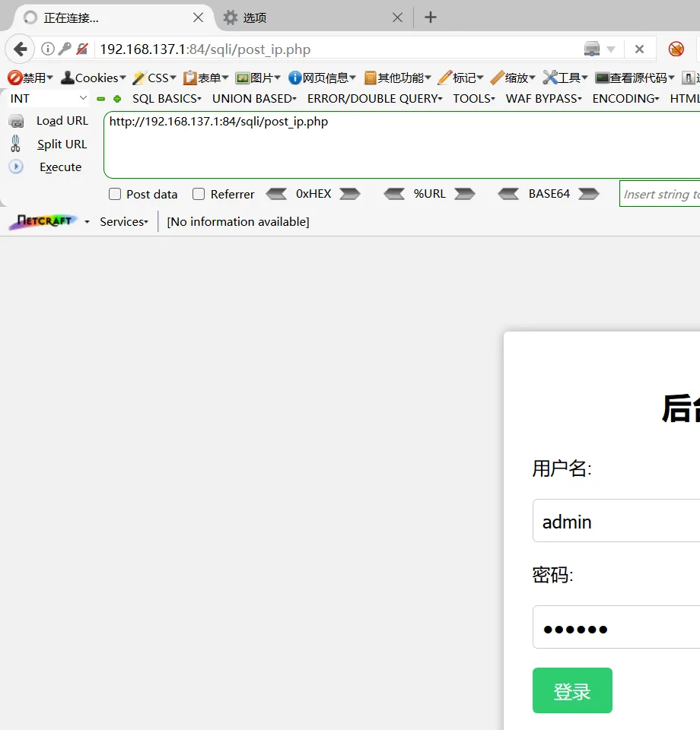Click the Netcraft logo icon
The width and height of the screenshot is (700, 730).
43,221
